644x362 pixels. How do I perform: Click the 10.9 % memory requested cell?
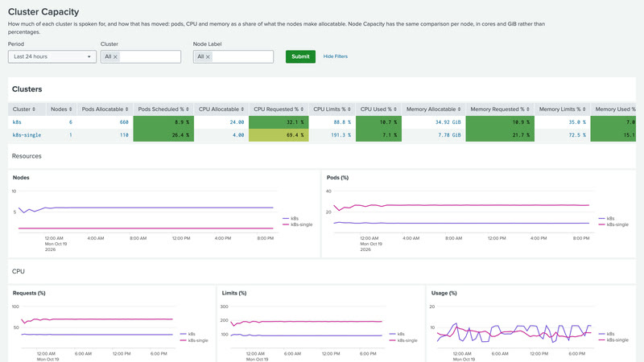pyautogui.click(x=500, y=122)
